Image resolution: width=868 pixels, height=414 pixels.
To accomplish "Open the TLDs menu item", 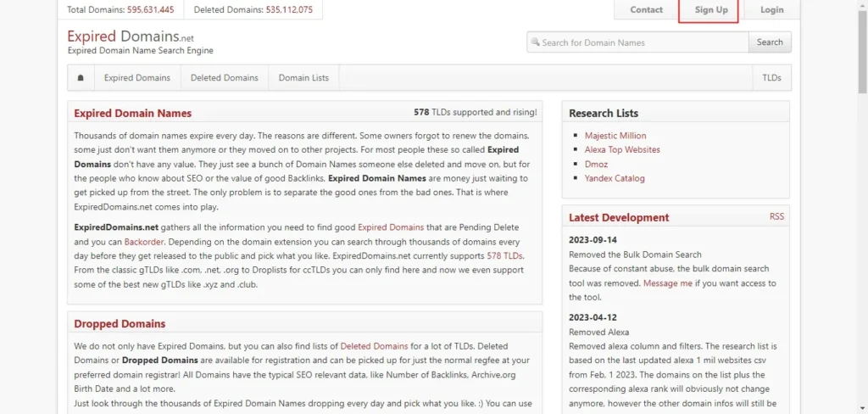I will [771, 78].
